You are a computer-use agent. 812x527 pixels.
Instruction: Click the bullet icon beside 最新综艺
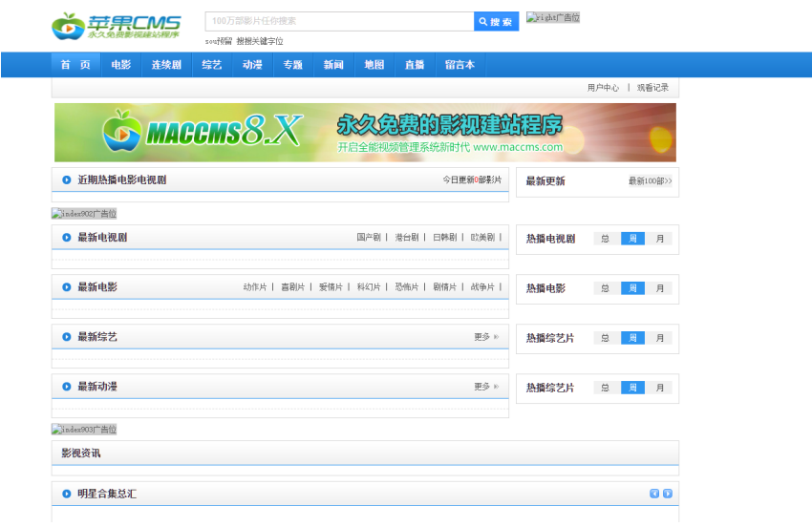pyautogui.click(x=66, y=336)
